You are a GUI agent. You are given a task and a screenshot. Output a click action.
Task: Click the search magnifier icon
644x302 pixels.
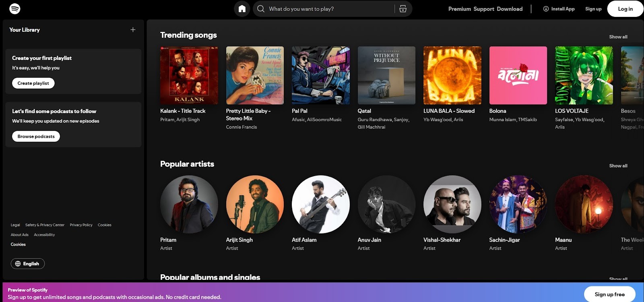click(261, 9)
